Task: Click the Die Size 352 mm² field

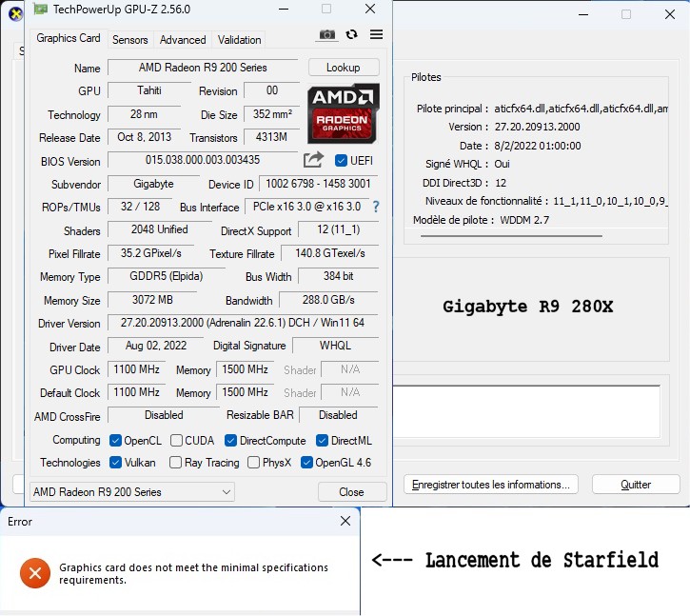Action: tap(272, 114)
